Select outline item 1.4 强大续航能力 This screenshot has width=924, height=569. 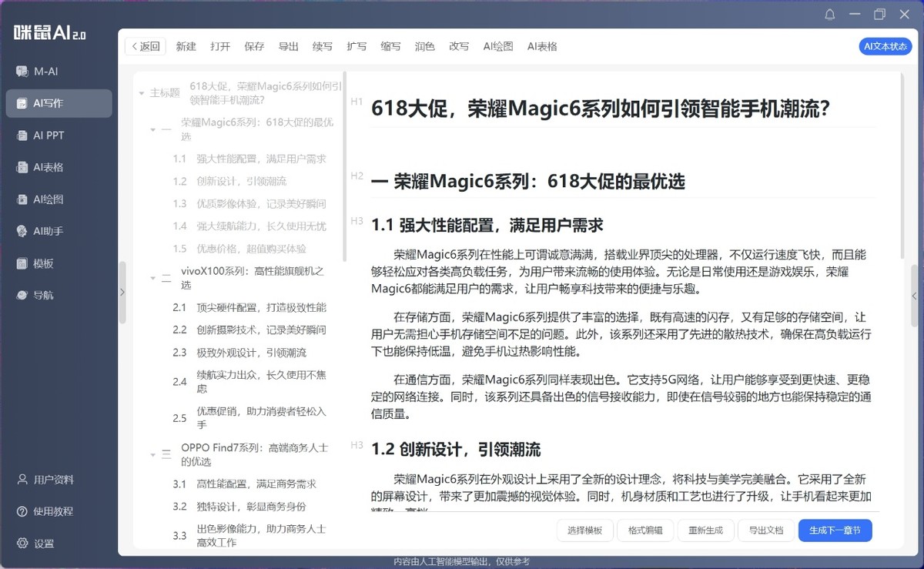[x=249, y=226]
